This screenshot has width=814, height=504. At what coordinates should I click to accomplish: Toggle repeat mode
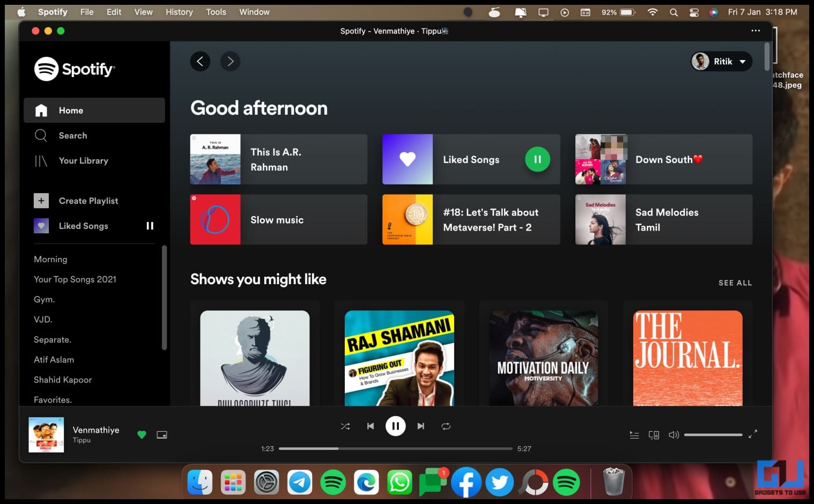tap(446, 426)
